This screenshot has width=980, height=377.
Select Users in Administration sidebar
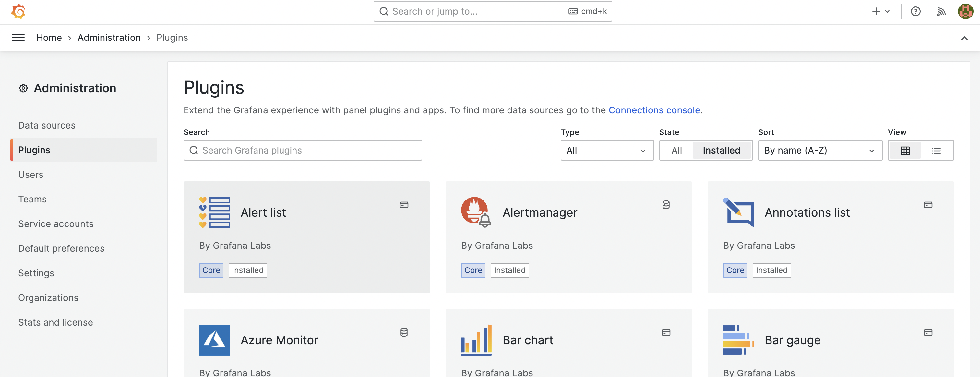tap(30, 175)
